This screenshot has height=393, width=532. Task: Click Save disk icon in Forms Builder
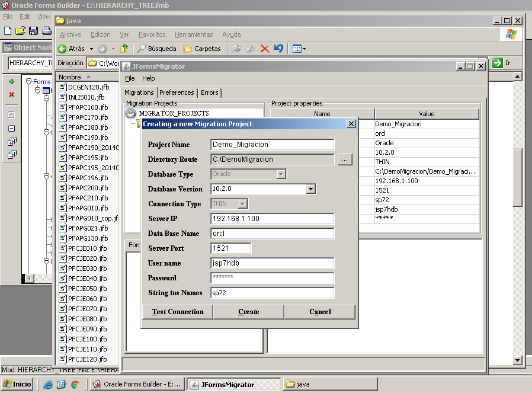pos(33,31)
